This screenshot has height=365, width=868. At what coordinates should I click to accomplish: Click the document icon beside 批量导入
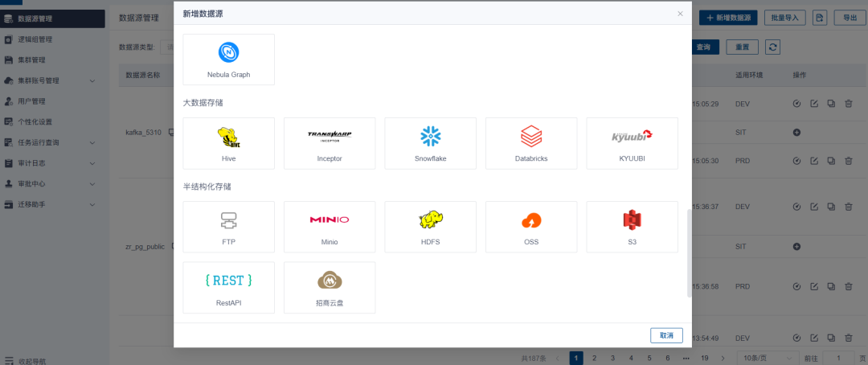click(x=820, y=18)
